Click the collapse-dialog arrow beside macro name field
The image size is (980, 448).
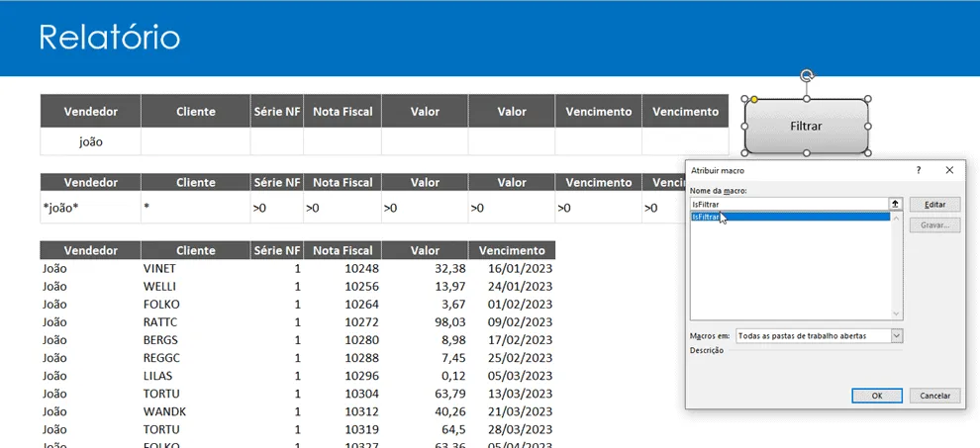pyautogui.click(x=896, y=204)
